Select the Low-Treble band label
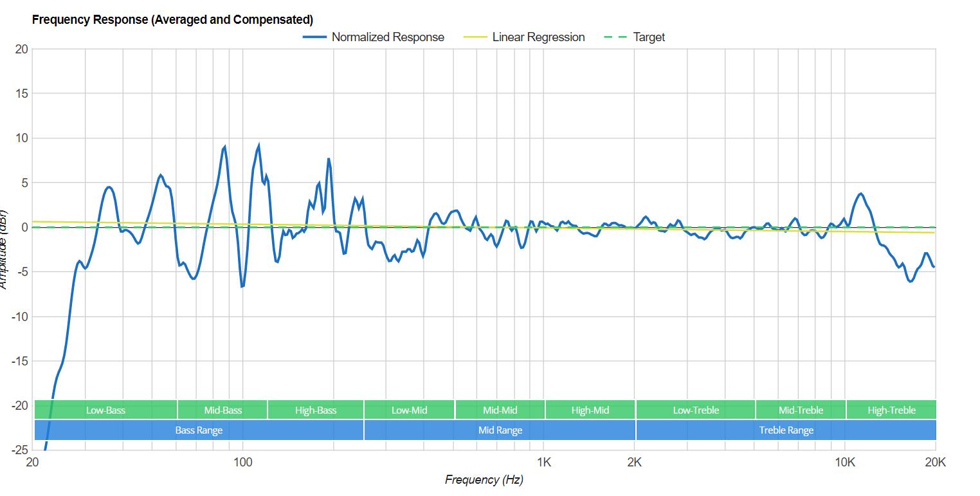This screenshot has height=496, width=980. (x=696, y=410)
